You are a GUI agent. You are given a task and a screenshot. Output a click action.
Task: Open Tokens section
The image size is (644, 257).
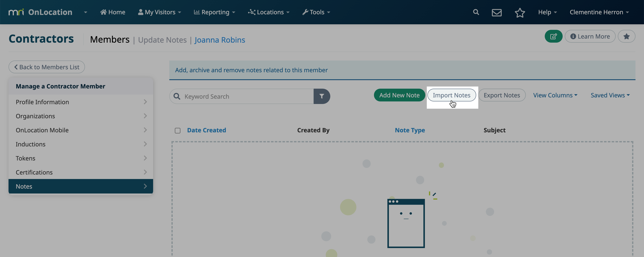pos(81,158)
